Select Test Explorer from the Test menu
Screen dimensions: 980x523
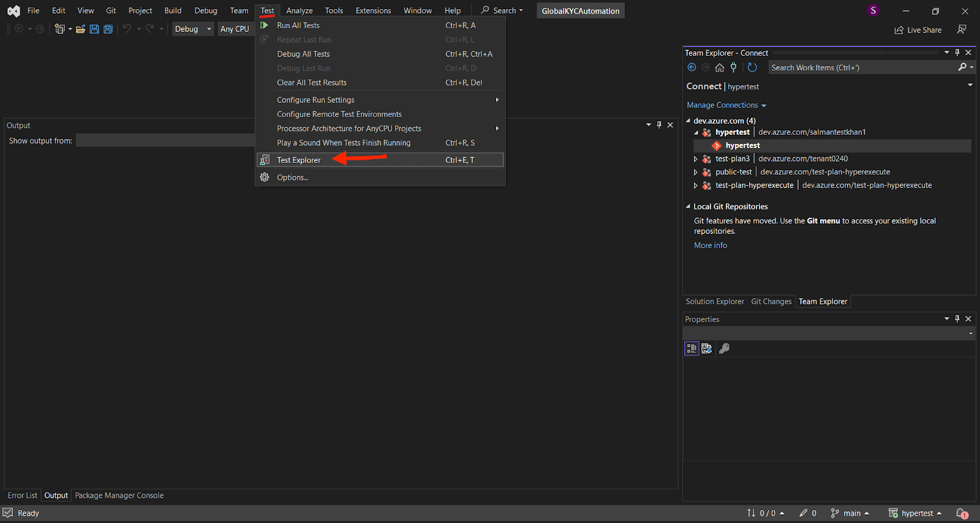point(299,160)
